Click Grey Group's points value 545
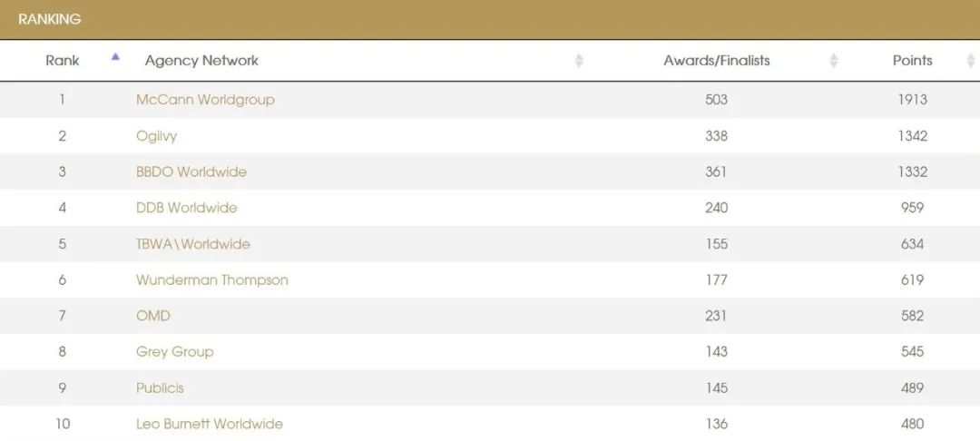 coord(913,352)
